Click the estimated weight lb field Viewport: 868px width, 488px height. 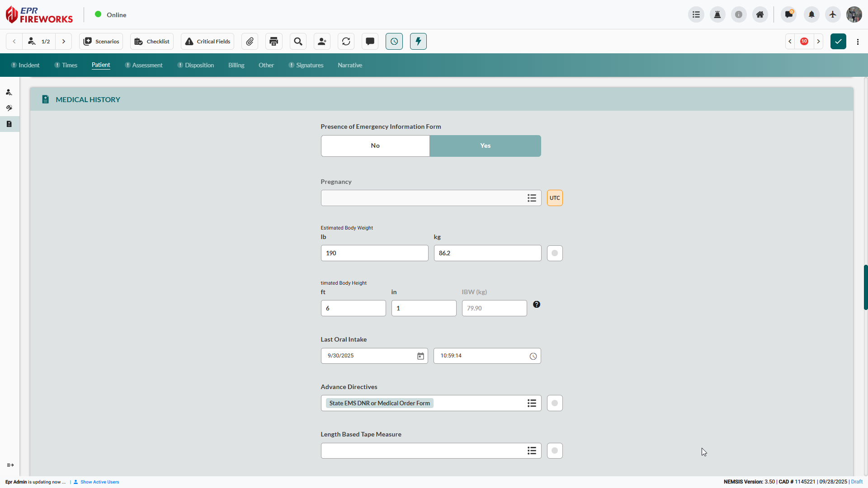pyautogui.click(x=374, y=253)
